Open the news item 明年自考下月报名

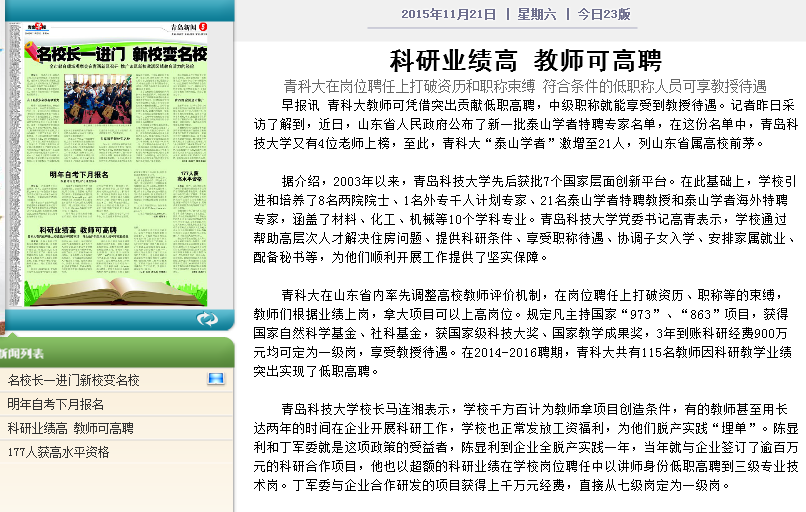click(56, 404)
